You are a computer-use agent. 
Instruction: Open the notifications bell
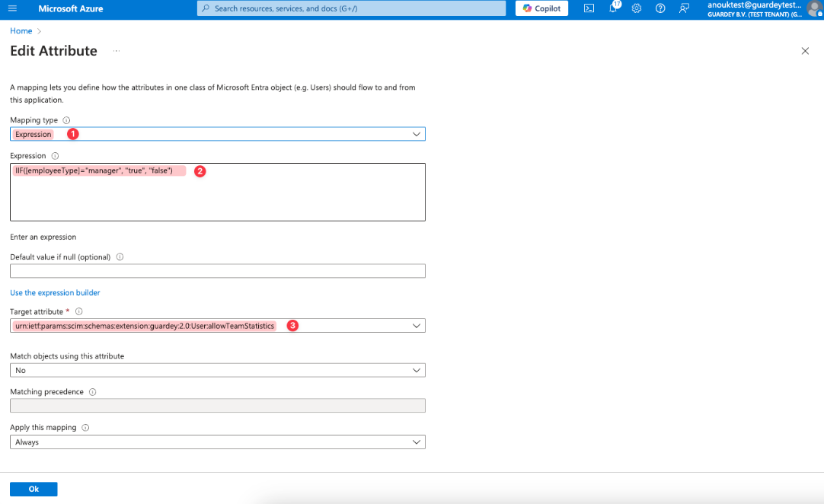point(614,8)
